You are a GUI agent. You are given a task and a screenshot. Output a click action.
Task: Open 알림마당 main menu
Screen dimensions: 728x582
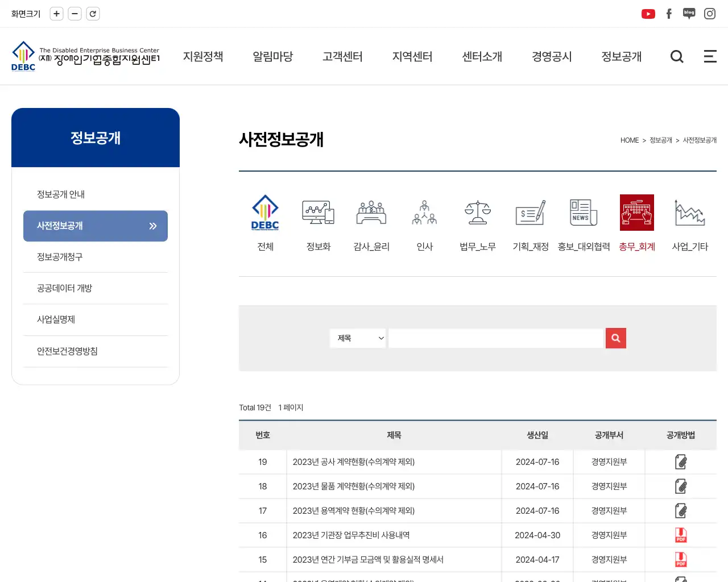click(x=273, y=56)
